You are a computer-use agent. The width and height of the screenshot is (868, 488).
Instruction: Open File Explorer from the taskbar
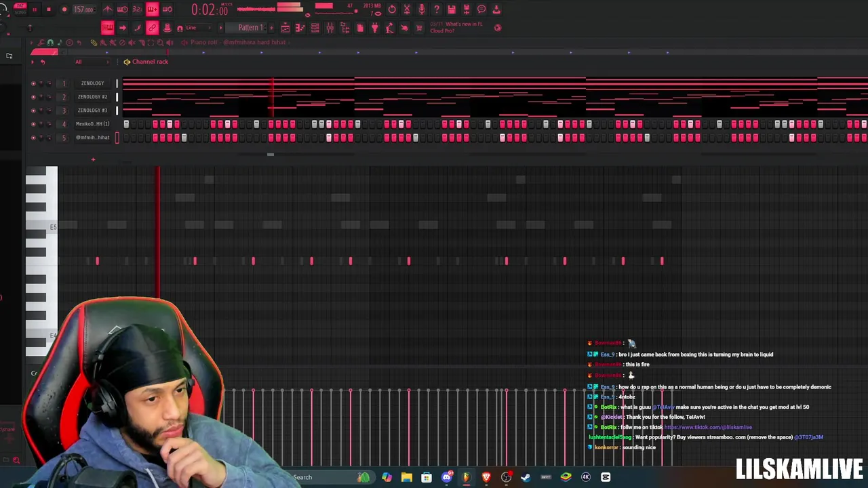pyautogui.click(x=406, y=477)
